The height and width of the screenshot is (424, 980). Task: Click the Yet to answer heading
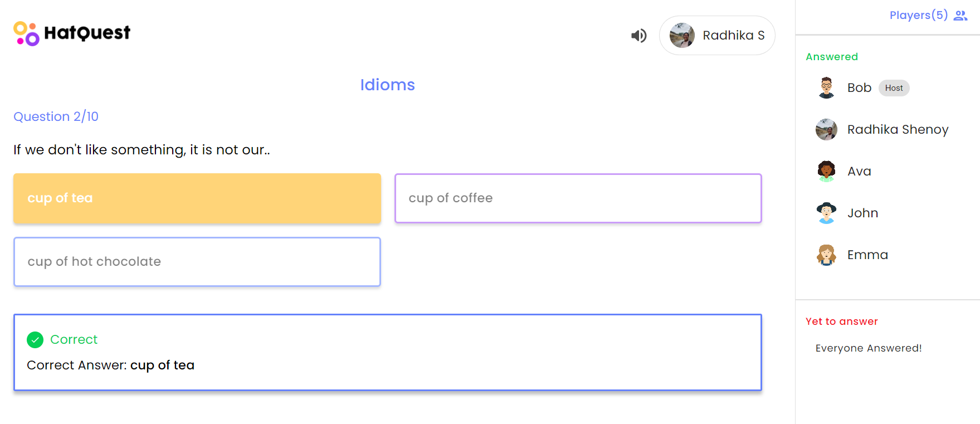841,321
